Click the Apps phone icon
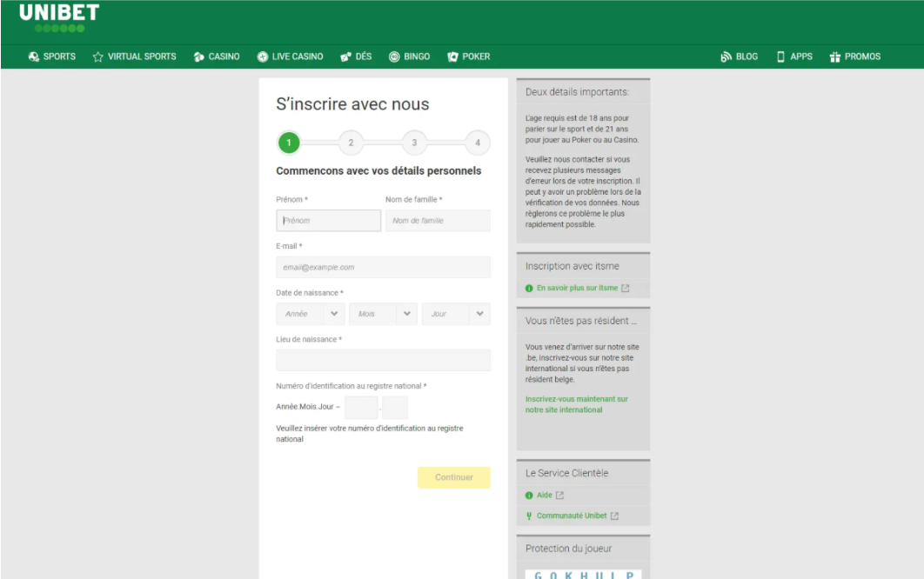The image size is (924, 579). 780,57
